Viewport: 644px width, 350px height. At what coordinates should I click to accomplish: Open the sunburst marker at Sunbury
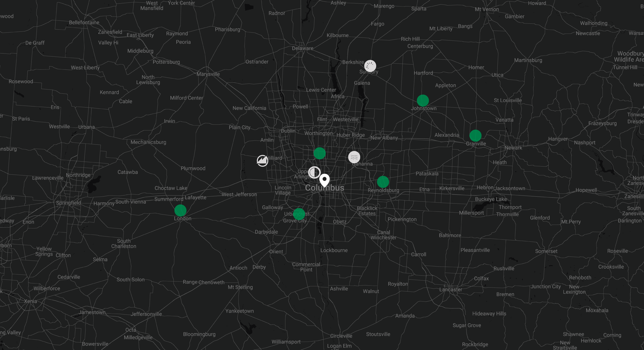tap(370, 66)
